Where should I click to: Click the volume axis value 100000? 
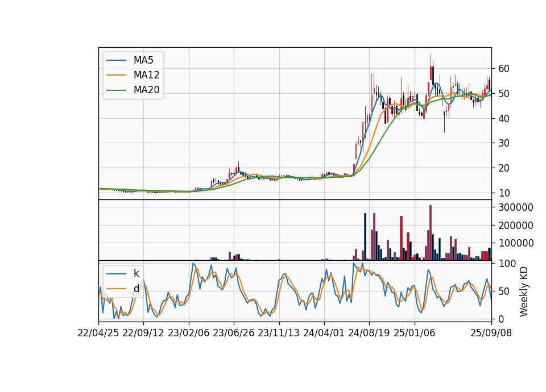pyautogui.click(x=516, y=243)
